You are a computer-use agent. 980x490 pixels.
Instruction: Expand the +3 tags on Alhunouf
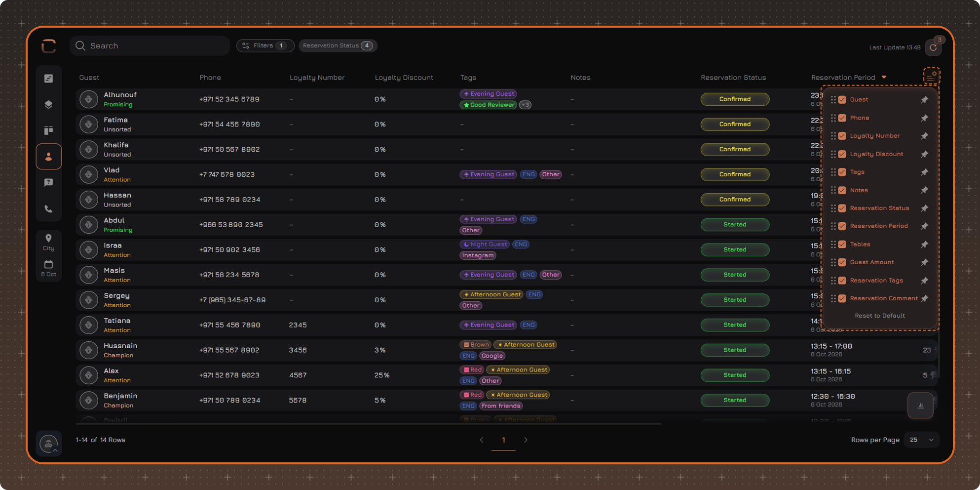526,105
